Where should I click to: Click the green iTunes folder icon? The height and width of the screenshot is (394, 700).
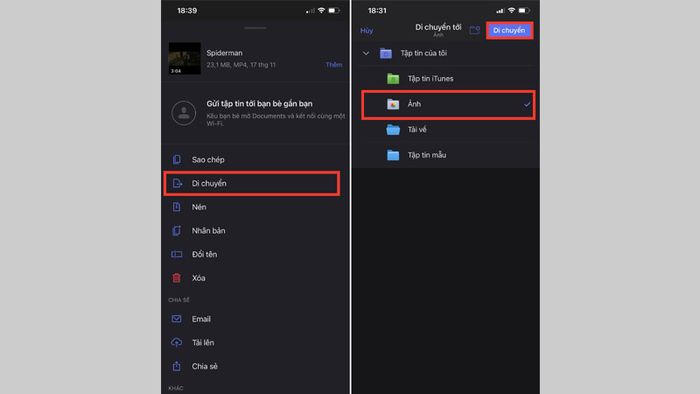(393, 79)
